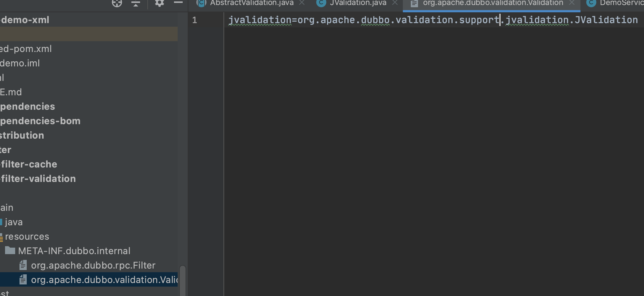
Task: Open org.apache.dubbo.rpc.Filter file
Action: [93, 265]
